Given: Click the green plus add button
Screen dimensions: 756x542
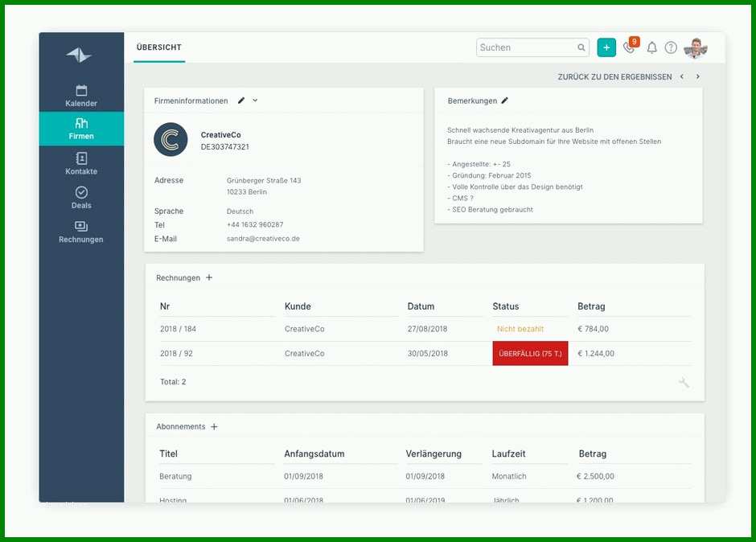Looking at the screenshot, I should pyautogui.click(x=606, y=47).
